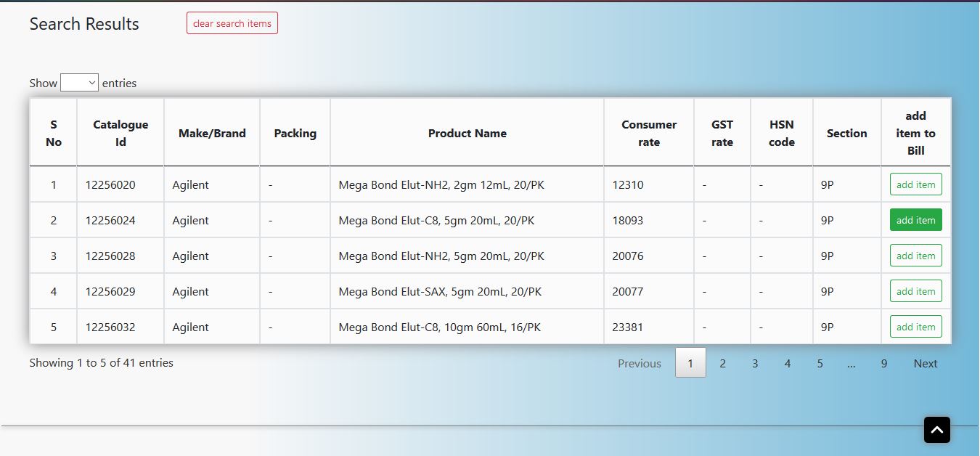Go to page 2 of results
This screenshot has height=456, width=980.
tap(722, 363)
